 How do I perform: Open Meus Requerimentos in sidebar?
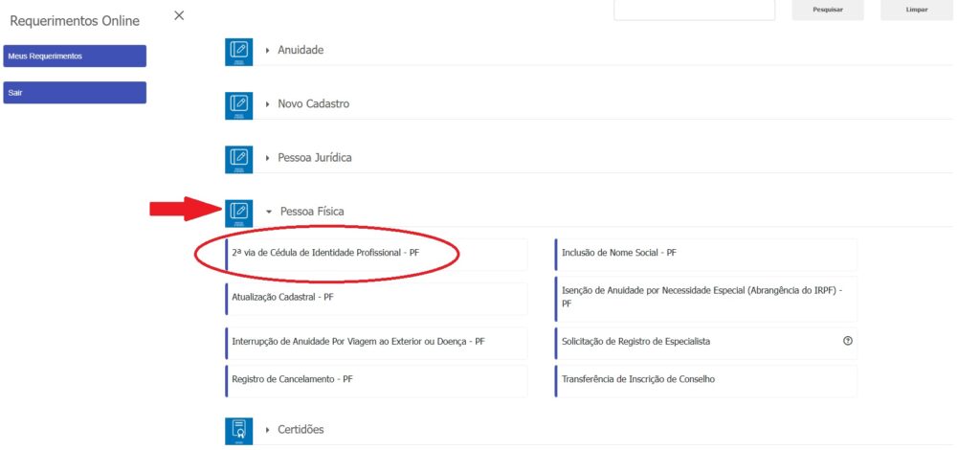75,56
